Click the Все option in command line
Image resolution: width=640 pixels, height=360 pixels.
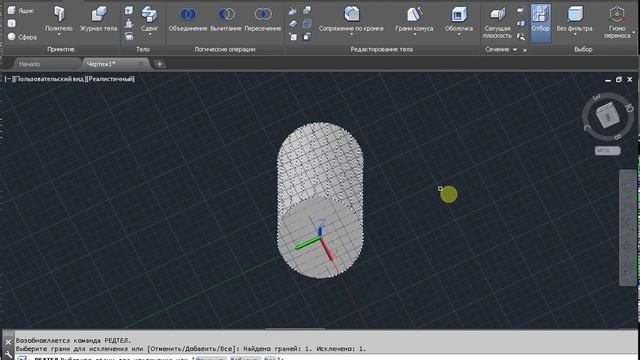[269, 358]
